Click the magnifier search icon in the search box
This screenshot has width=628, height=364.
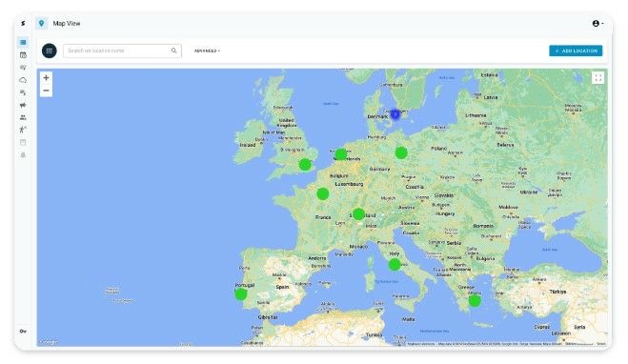173,51
